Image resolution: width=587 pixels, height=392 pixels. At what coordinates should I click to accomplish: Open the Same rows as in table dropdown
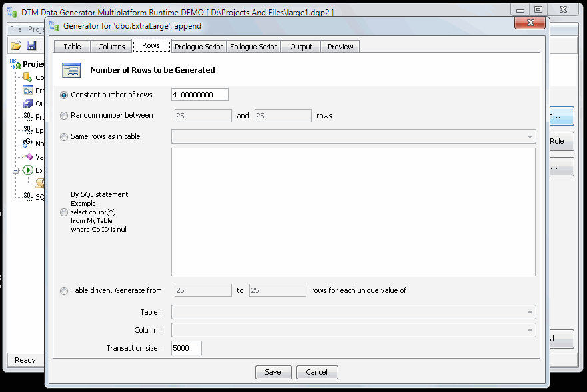(x=530, y=136)
